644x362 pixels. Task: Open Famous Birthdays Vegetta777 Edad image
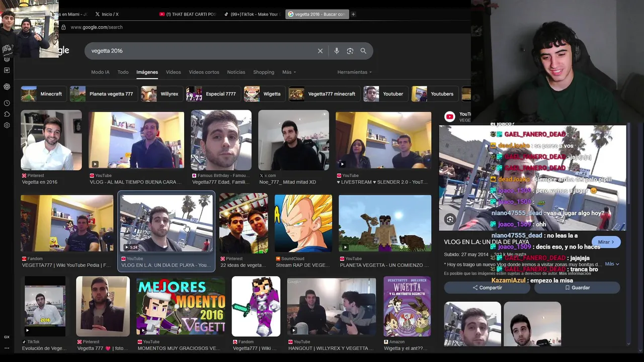[221, 140]
